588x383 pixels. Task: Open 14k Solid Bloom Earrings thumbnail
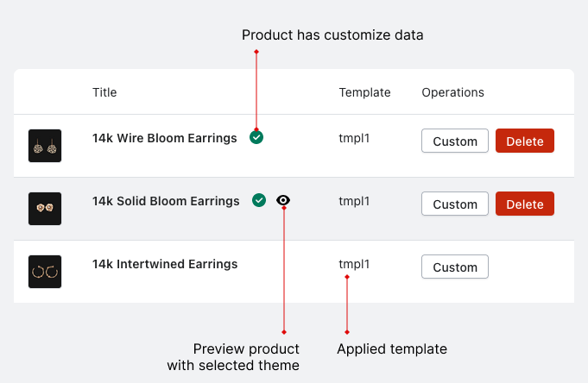(x=45, y=209)
